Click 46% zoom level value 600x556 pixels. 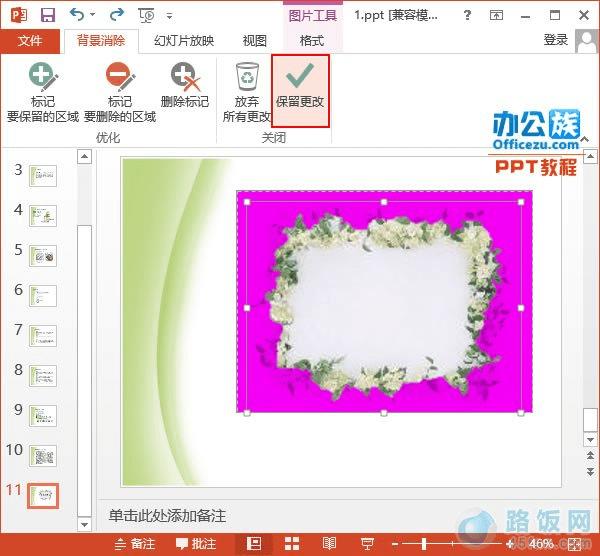(541, 544)
